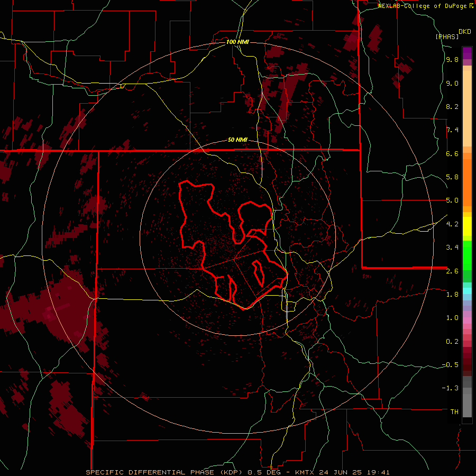Screen dimensions: 476x476
Task: Click the TH threshold label on the scale
Action: [454, 411]
